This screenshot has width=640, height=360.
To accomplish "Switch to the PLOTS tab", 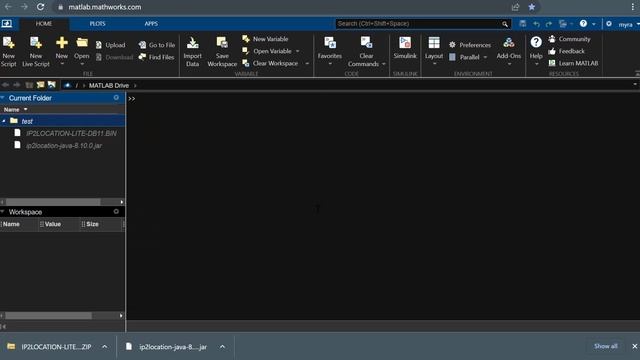I will point(98,24).
